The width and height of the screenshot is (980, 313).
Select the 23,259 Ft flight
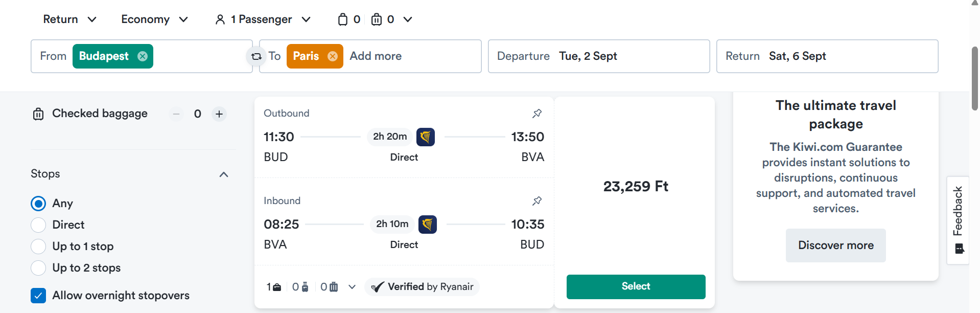[x=636, y=287]
